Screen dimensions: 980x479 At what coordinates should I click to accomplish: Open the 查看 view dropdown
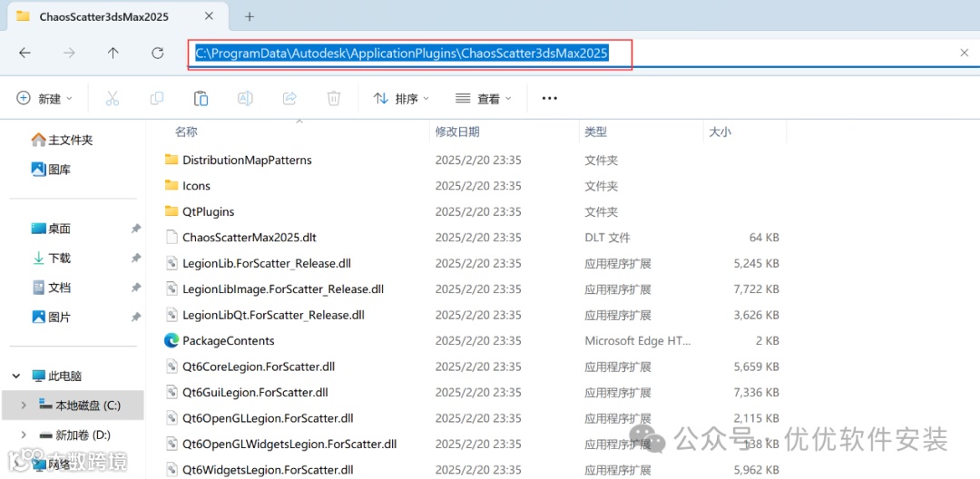(x=484, y=98)
